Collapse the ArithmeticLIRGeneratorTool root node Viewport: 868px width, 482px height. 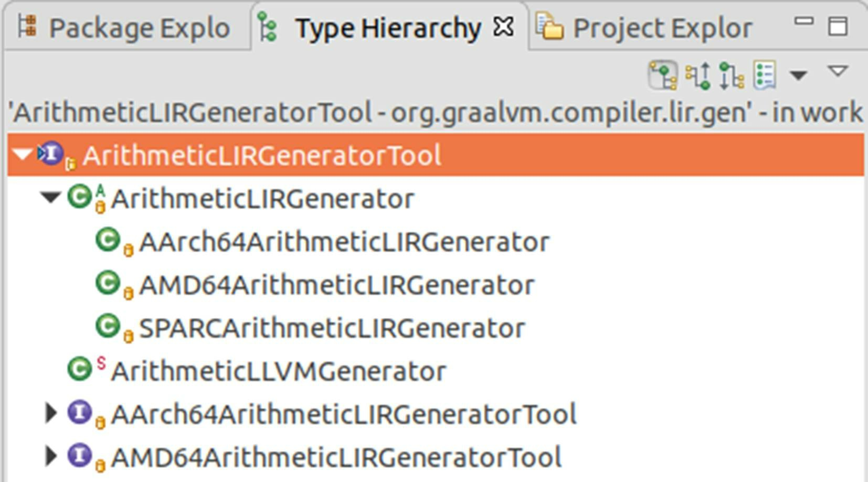pyautogui.click(x=23, y=155)
